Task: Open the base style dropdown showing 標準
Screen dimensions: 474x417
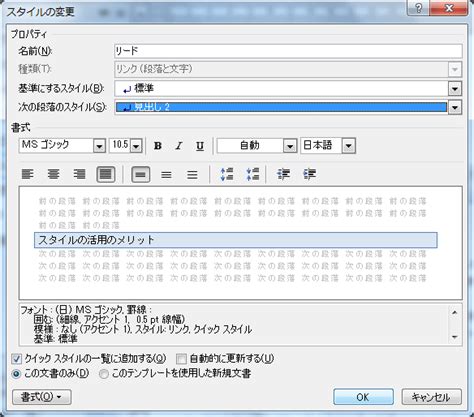Action: click(x=455, y=89)
